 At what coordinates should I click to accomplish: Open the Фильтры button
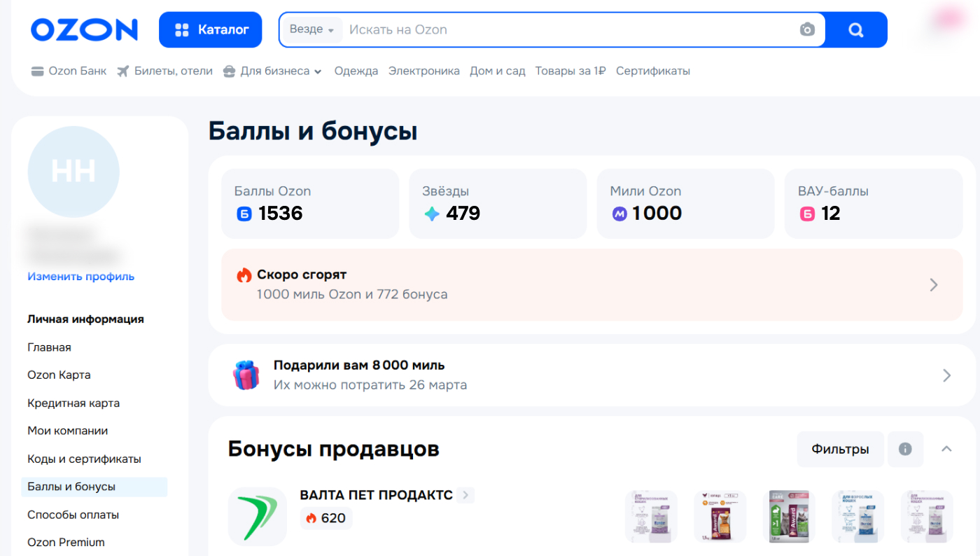pyautogui.click(x=840, y=450)
